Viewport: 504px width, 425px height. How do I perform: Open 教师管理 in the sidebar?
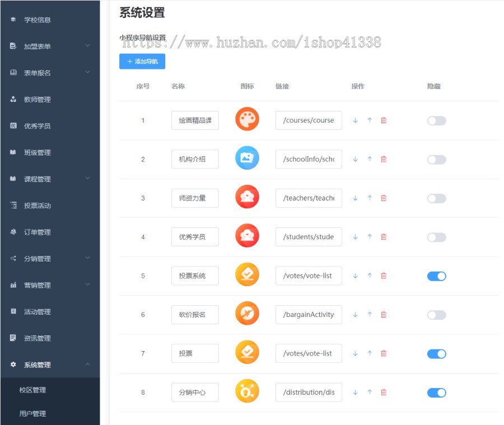(50, 100)
